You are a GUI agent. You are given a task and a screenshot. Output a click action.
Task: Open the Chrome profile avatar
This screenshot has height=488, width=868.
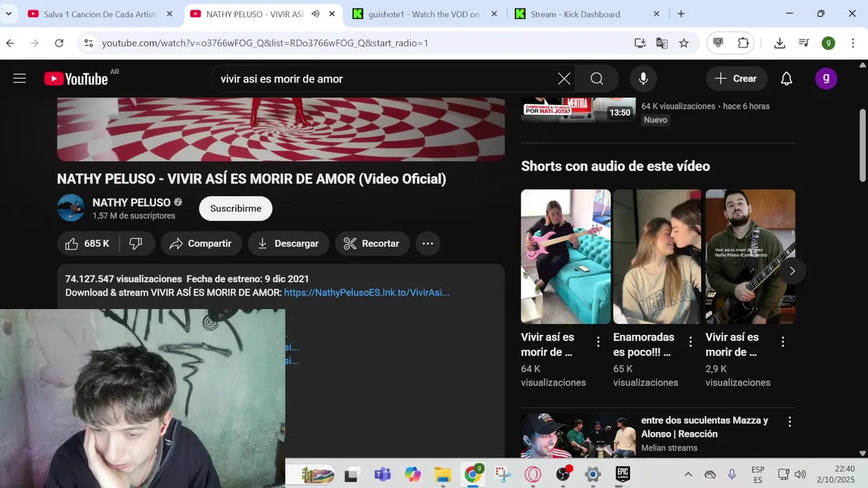point(828,43)
